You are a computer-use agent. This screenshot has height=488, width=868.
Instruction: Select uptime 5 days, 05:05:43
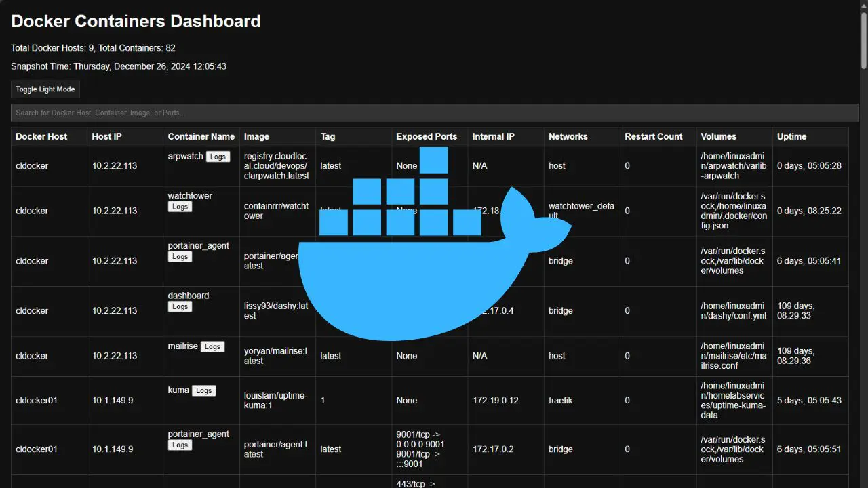(x=809, y=401)
